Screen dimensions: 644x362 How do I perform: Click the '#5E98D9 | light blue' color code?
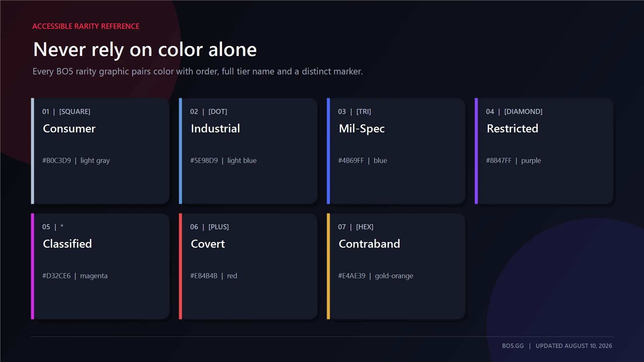pyautogui.click(x=223, y=161)
